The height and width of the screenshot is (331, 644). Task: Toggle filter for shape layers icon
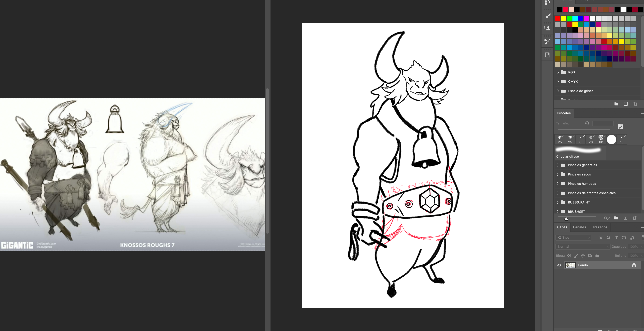[x=624, y=238]
